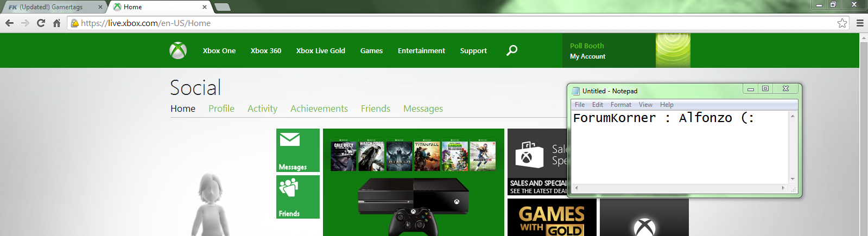Open the My Account link

(x=587, y=56)
